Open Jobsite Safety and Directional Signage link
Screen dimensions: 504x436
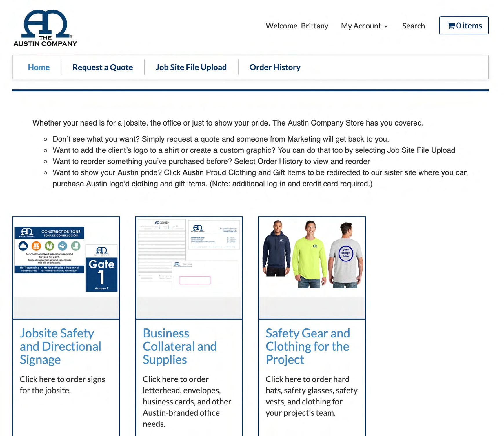click(60, 346)
